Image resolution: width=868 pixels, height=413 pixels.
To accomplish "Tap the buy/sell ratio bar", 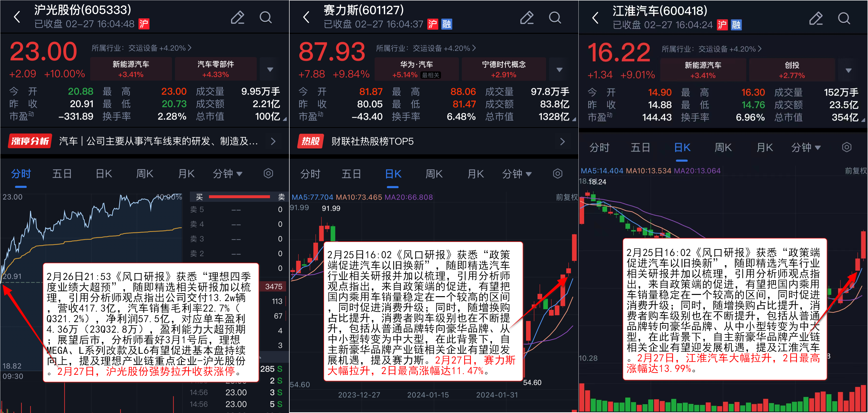I will coord(239,197).
